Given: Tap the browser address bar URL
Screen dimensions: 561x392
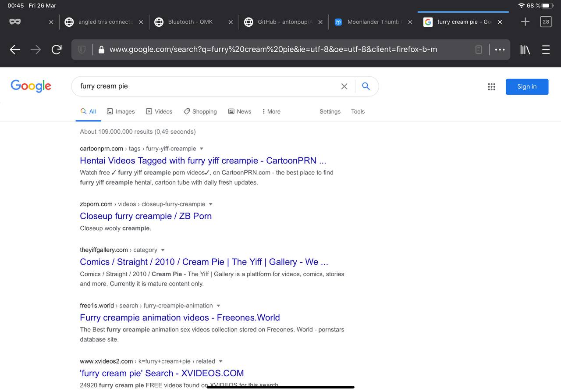Looking at the screenshot, I should (273, 50).
